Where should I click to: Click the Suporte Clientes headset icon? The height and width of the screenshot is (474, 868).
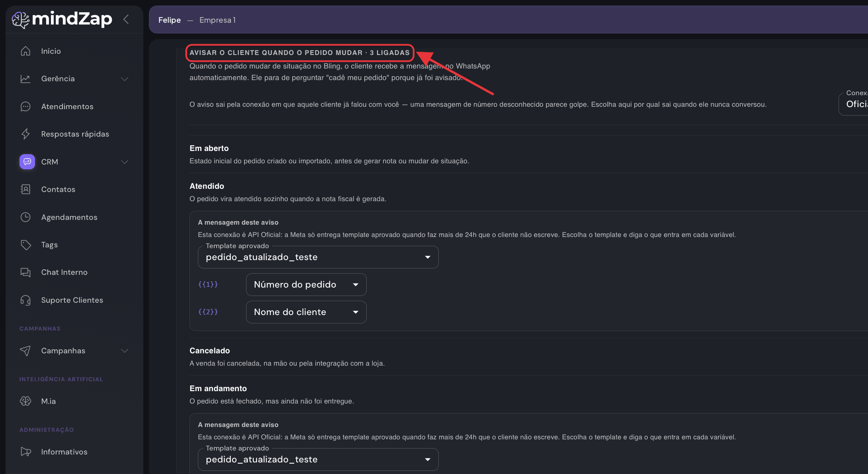[25, 300]
